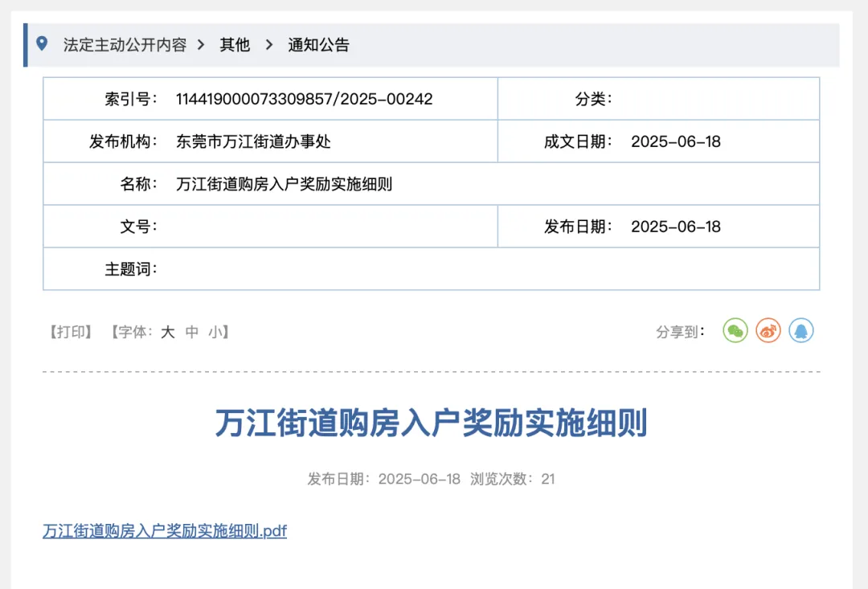Click the 名称 row document name in the table
The image size is (868, 589).
pyautogui.click(x=284, y=184)
